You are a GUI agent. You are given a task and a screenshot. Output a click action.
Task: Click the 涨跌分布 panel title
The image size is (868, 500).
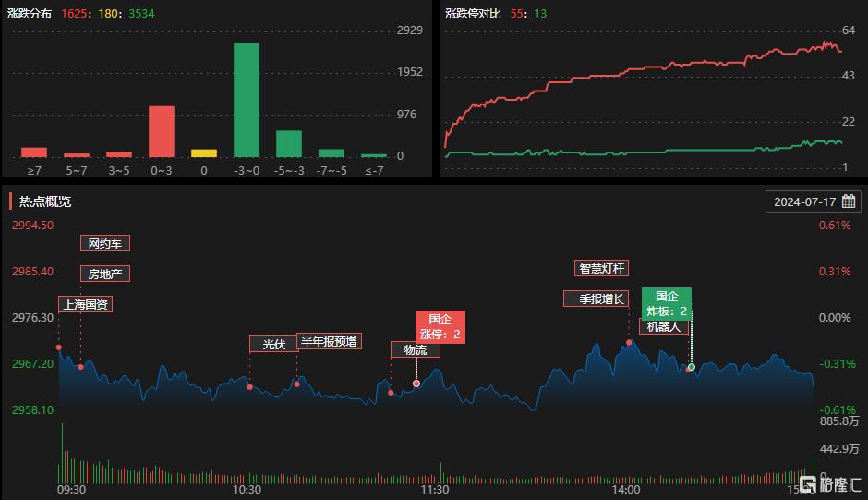click(30, 13)
